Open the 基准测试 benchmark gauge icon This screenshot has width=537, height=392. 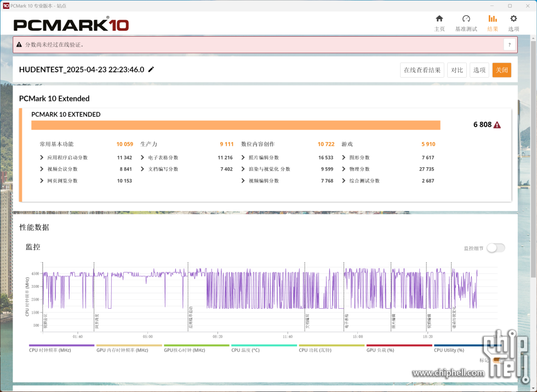point(466,19)
